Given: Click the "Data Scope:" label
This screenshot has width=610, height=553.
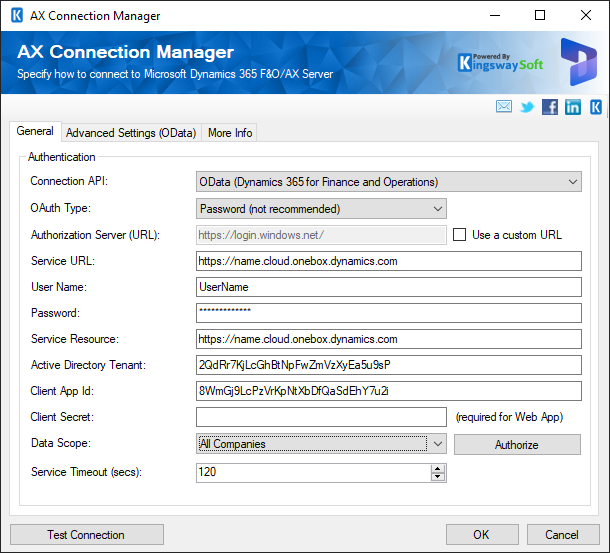Looking at the screenshot, I should (x=61, y=443).
